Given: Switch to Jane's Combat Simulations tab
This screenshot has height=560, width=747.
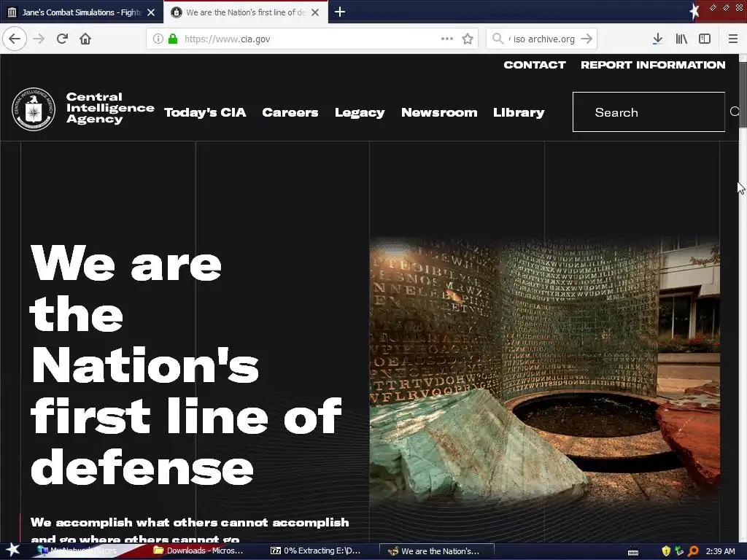Looking at the screenshot, I should (x=82, y=12).
